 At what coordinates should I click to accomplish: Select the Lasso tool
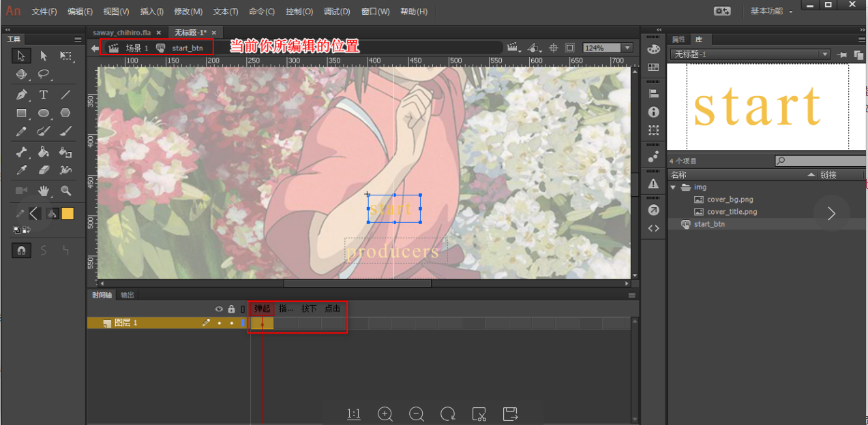point(44,74)
